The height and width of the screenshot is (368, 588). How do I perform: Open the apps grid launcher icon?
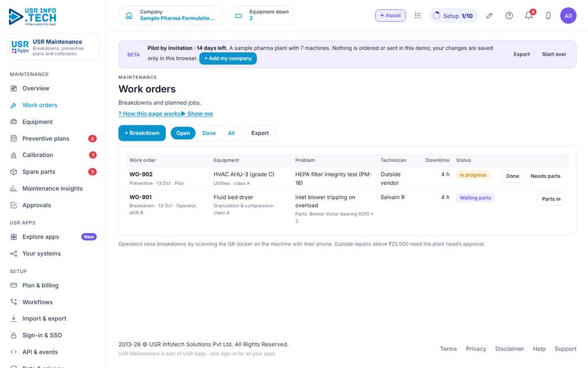(x=417, y=15)
